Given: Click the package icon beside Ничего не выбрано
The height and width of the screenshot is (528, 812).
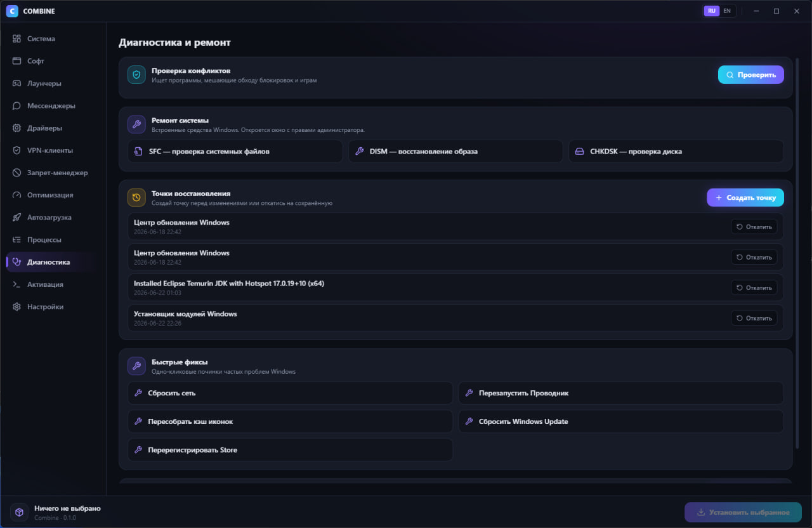Looking at the screenshot, I should pyautogui.click(x=19, y=512).
